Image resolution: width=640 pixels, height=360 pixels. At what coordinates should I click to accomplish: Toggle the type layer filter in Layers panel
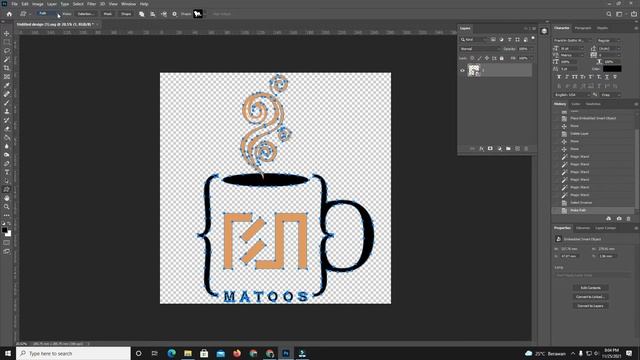509,40
